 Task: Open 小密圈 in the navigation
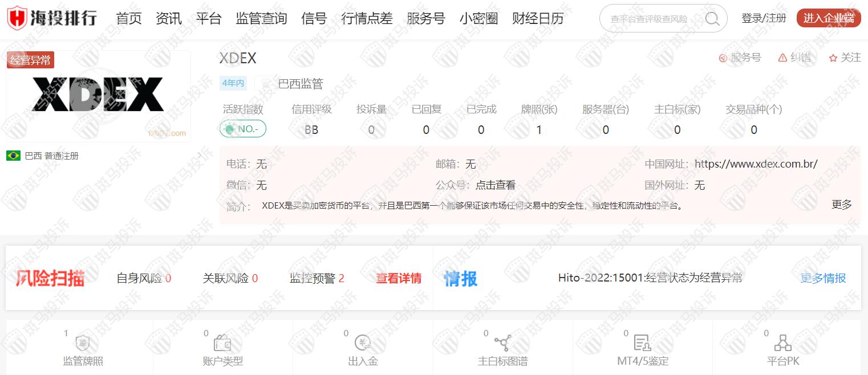tap(479, 19)
